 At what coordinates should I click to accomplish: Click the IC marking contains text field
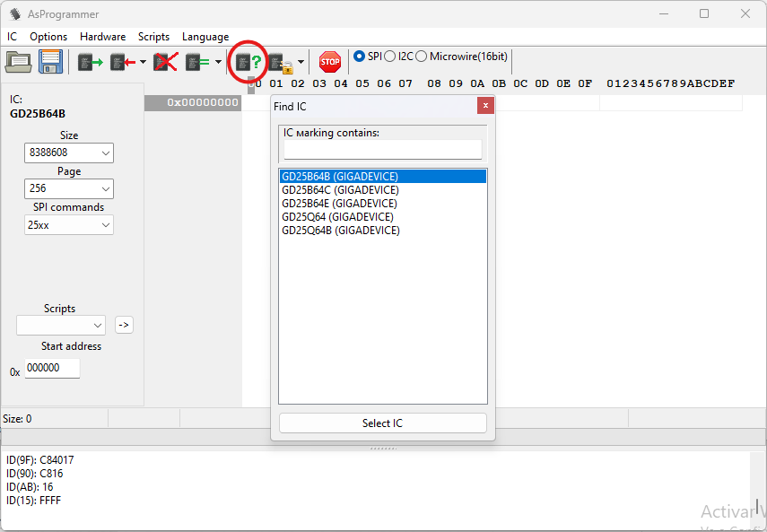[x=383, y=149]
